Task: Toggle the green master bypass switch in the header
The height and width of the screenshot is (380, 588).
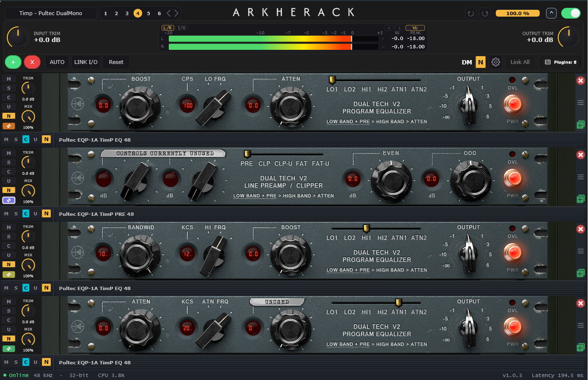Action: [570, 13]
